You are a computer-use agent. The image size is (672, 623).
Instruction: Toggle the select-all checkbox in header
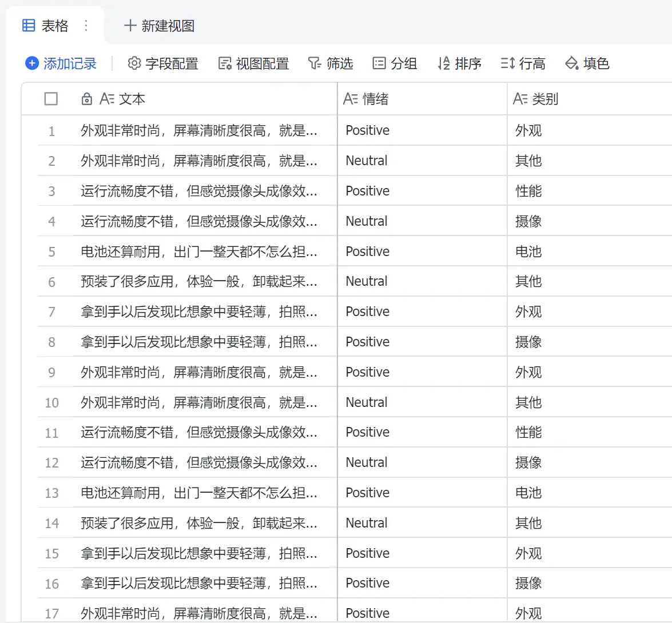(x=51, y=99)
